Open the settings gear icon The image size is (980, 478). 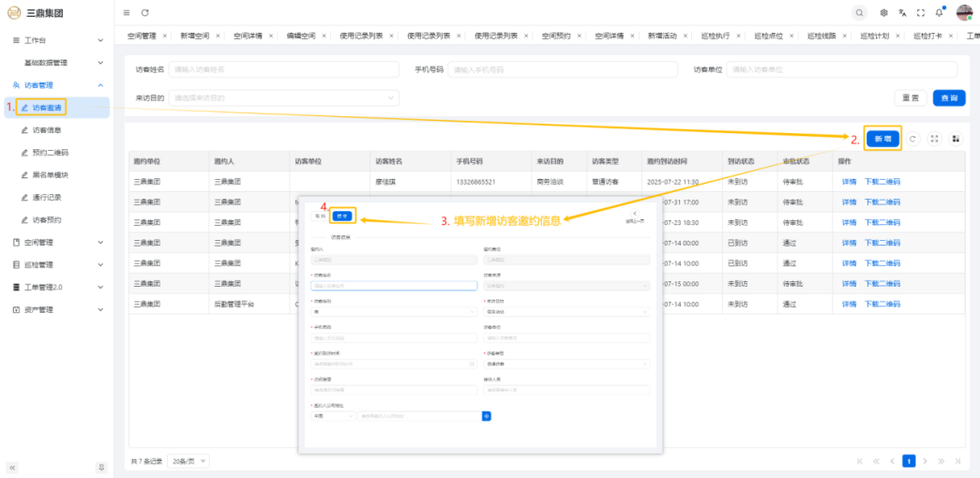pyautogui.click(x=884, y=13)
